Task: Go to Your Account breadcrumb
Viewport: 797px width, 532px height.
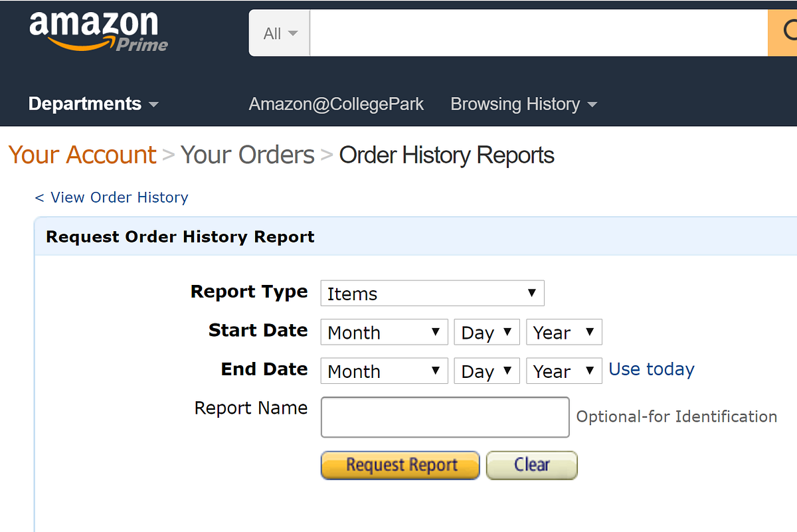Action: click(x=82, y=155)
